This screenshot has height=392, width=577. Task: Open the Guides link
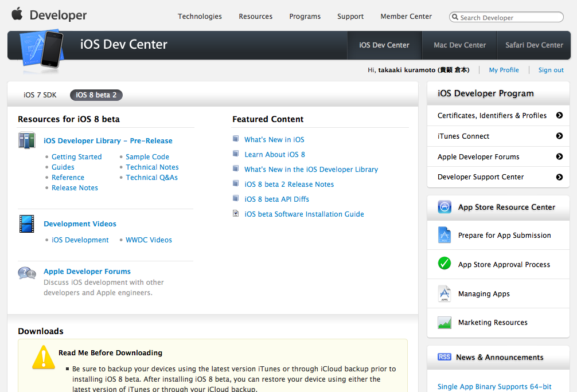click(63, 167)
